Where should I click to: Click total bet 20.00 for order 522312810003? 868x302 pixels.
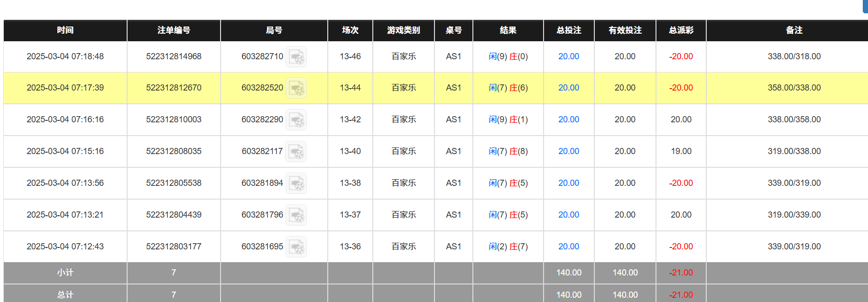(x=568, y=119)
